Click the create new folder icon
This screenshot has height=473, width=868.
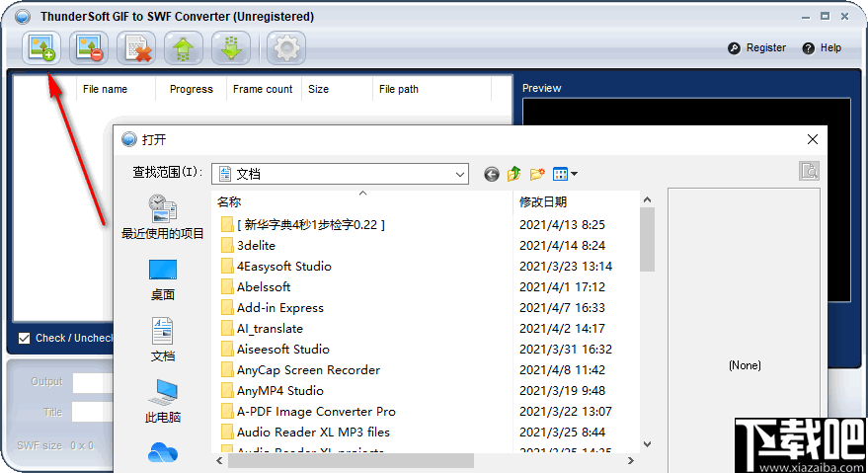coord(537,174)
